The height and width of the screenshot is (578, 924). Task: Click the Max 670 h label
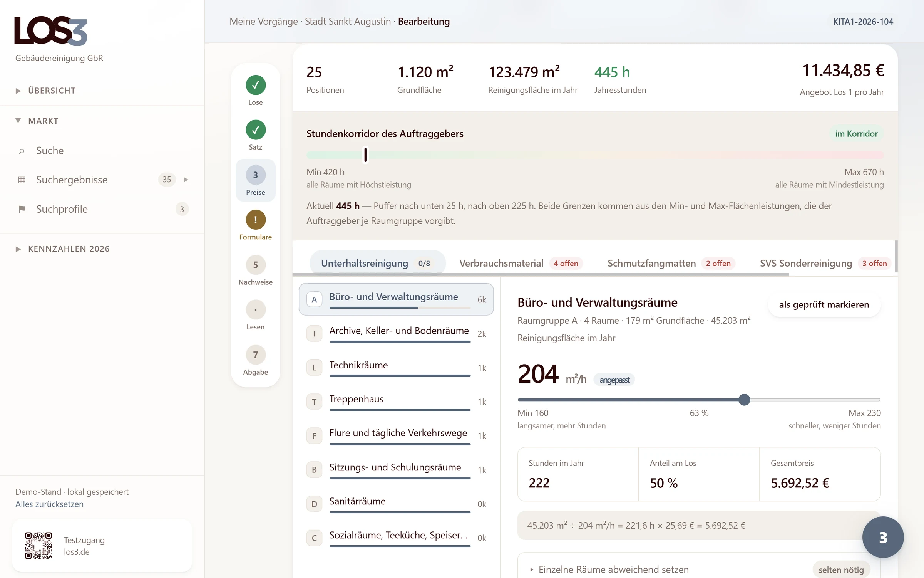pos(864,172)
